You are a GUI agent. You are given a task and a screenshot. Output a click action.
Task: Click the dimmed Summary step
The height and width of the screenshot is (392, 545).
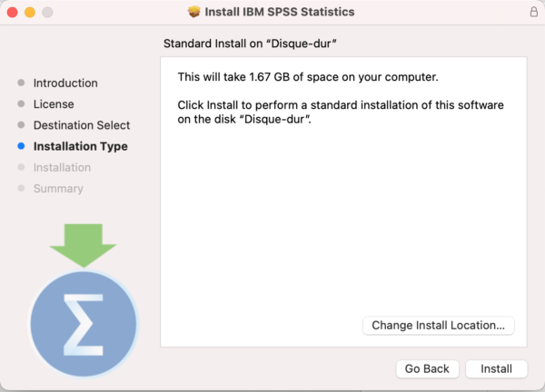pyautogui.click(x=58, y=189)
